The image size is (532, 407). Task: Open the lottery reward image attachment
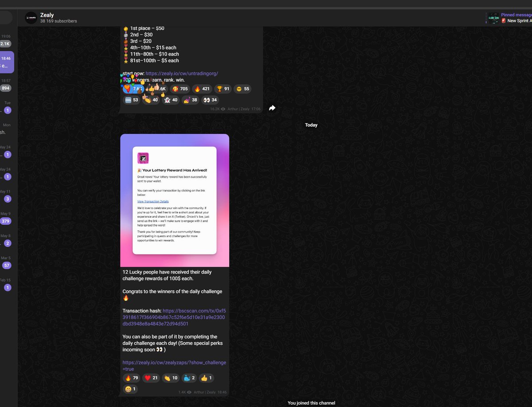tap(175, 200)
